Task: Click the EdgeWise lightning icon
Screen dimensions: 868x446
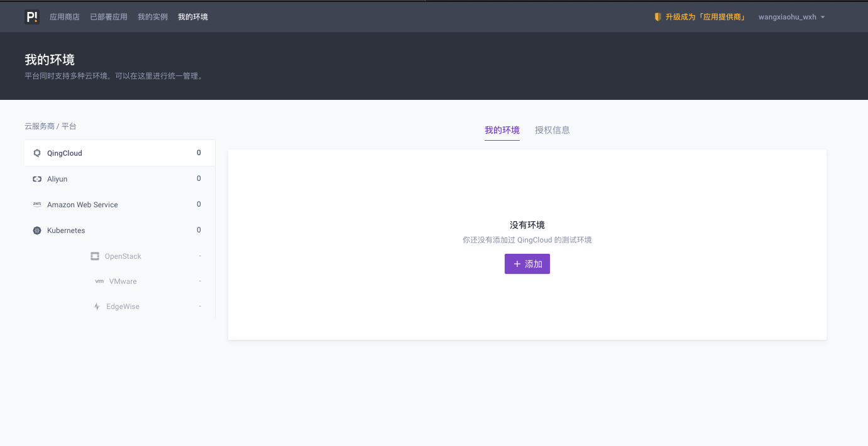Action: point(97,307)
